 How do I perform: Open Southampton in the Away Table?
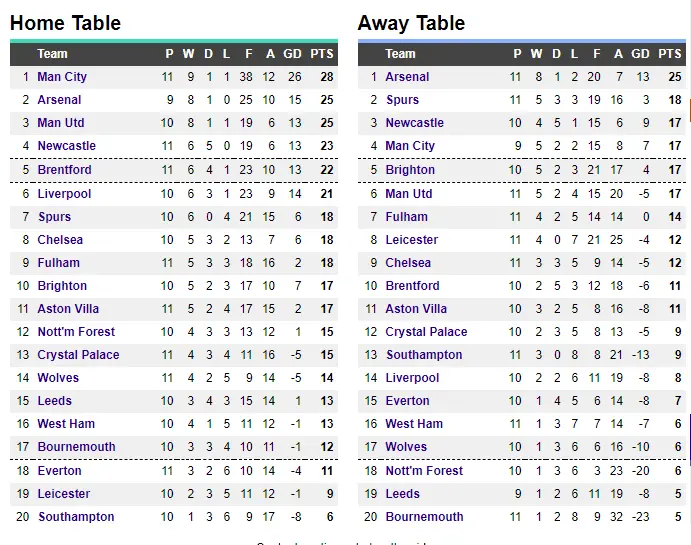click(424, 355)
